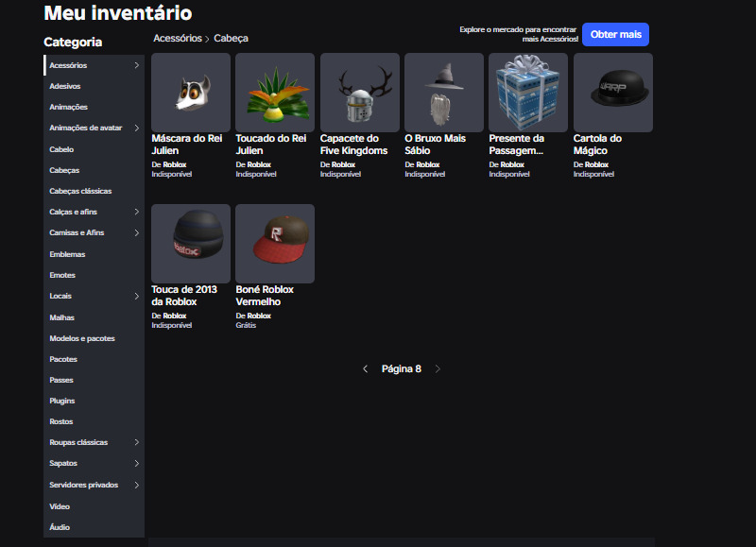Click the Cabeça breadcrumb link
The width and height of the screenshot is (756, 547).
[x=231, y=38]
